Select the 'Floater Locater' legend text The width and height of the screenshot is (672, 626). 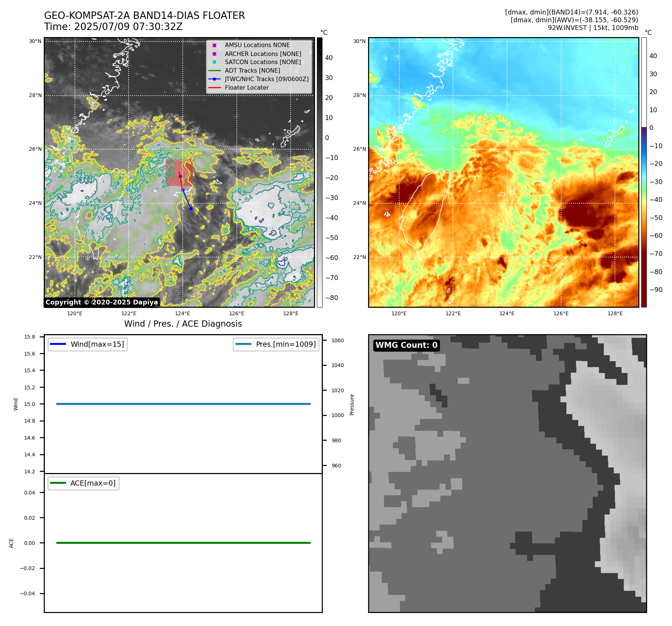click(x=247, y=87)
